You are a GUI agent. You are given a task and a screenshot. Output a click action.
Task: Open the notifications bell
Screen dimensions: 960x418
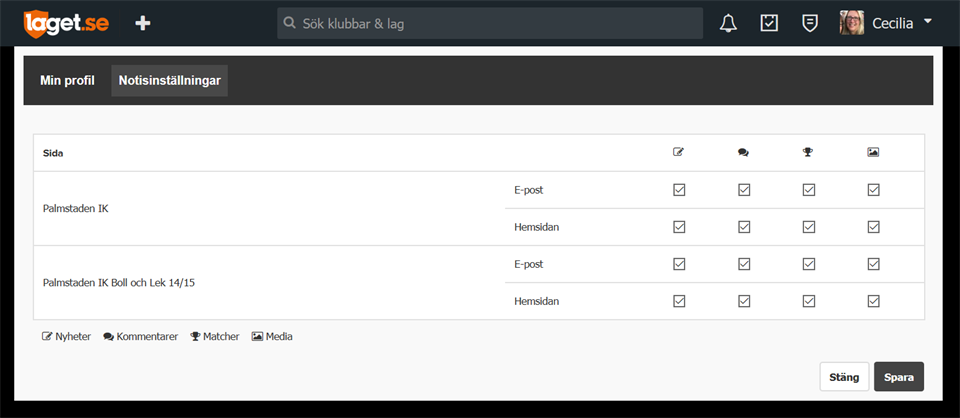tap(728, 23)
